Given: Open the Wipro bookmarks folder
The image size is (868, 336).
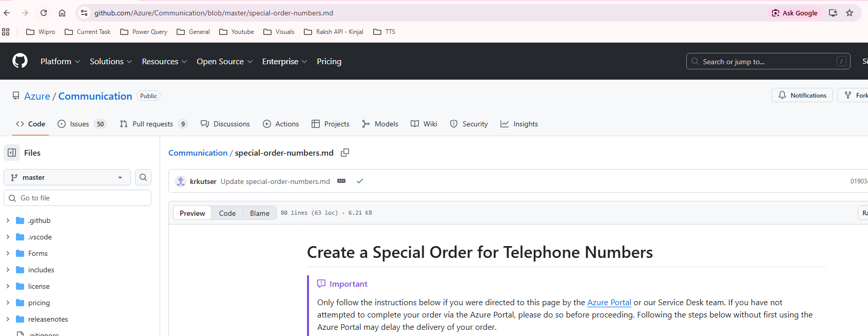Looking at the screenshot, I should [41, 32].
